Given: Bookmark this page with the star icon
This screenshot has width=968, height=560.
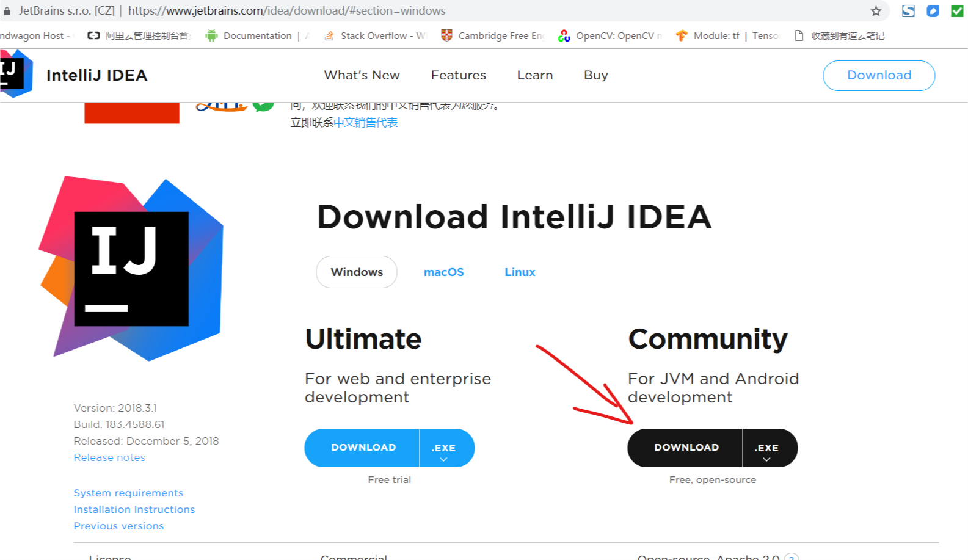Looking at the screenshot, I should 876,11.
